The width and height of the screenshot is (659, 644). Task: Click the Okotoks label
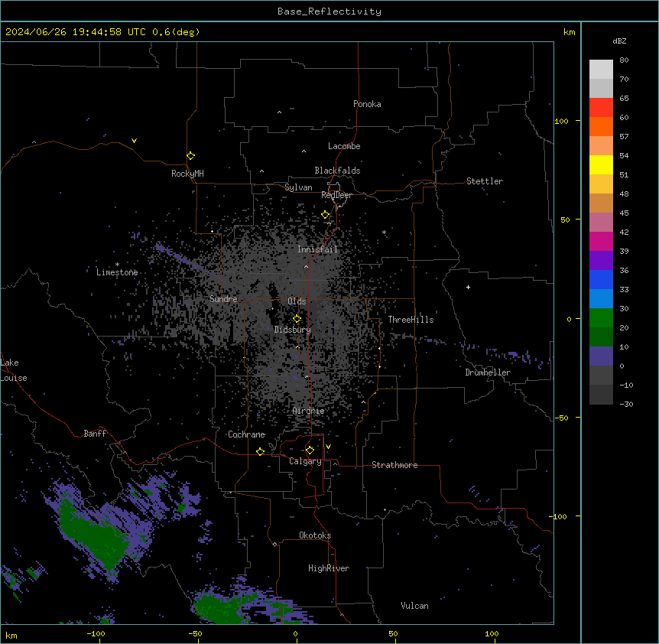pos(315,535)
